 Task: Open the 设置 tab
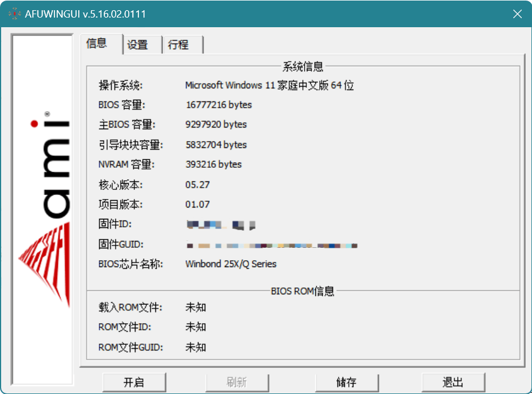click(x=137, y=45)
